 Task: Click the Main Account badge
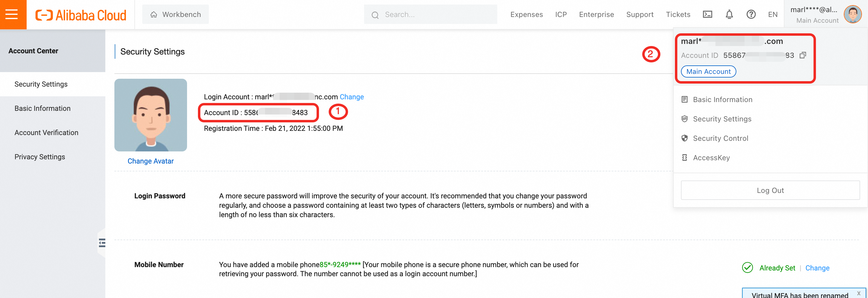tap(708, 71)
